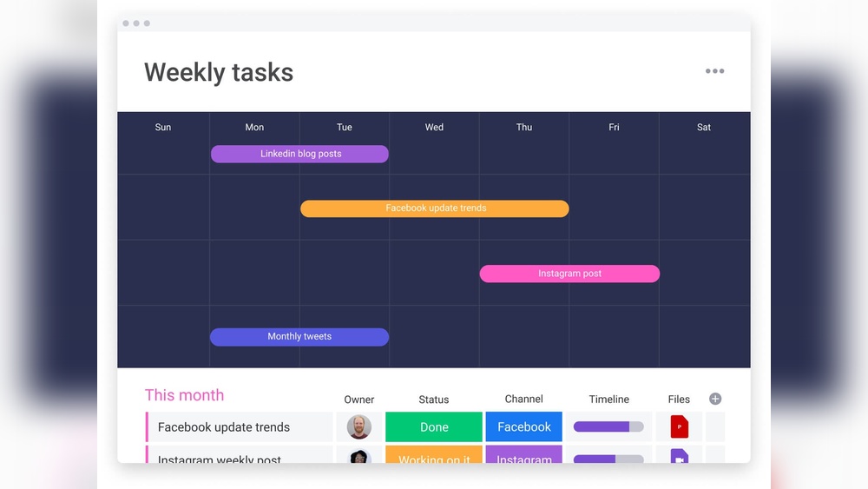Click the add column plus icon

[715, 399]
